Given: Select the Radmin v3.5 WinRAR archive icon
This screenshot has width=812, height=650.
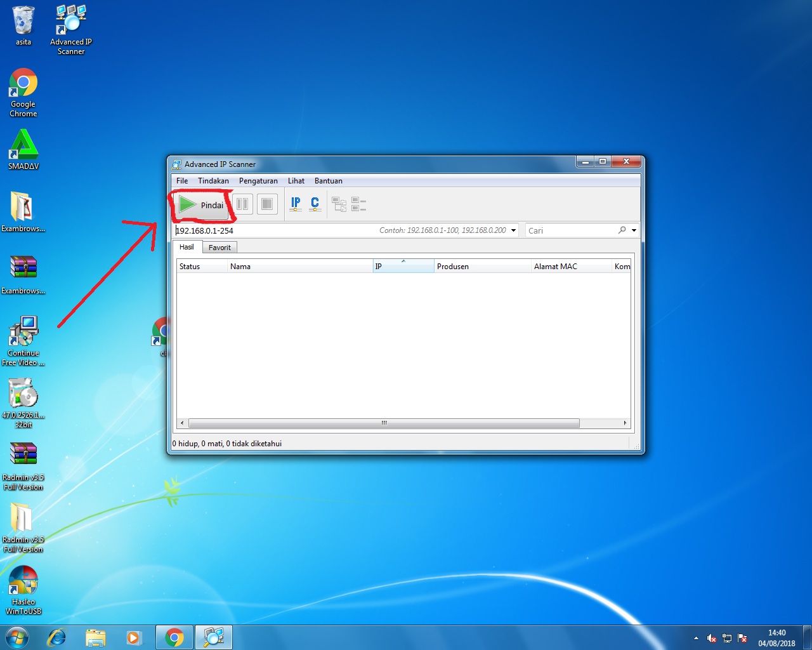Looking at the screenshot, I should point(23,465).
